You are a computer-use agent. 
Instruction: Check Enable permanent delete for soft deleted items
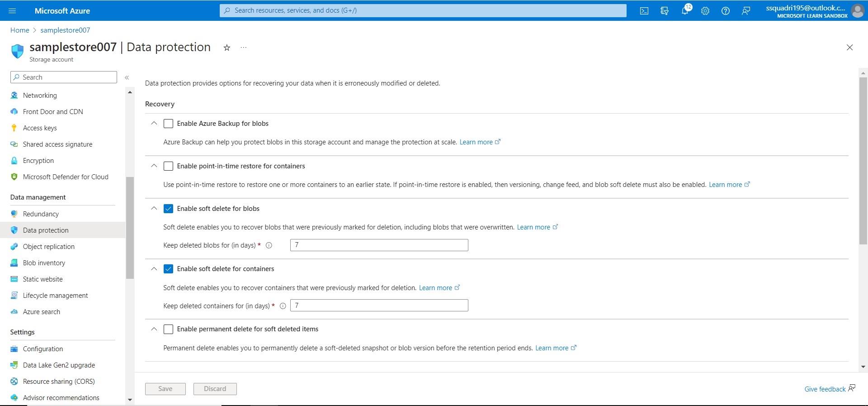(168, 329)
